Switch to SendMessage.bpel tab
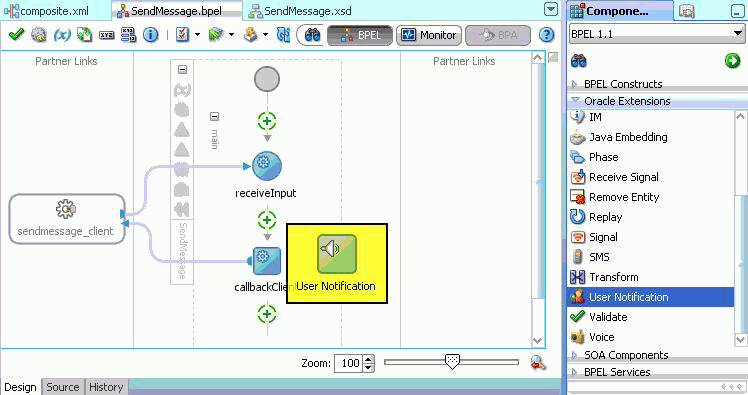The width and height of the screenshot is (748, 395). (x=176, y=10)
